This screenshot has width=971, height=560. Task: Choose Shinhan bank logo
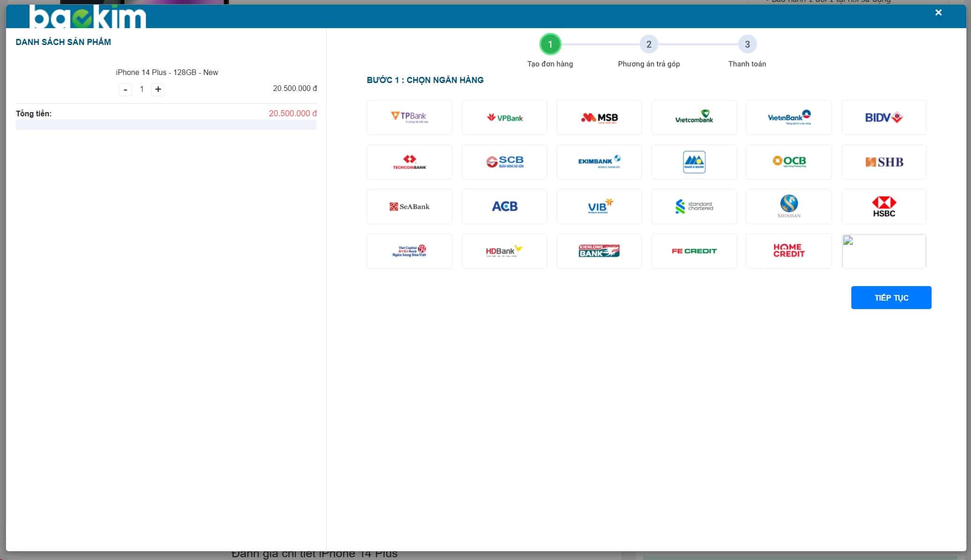pyautogui.click(x=789, y=206)
